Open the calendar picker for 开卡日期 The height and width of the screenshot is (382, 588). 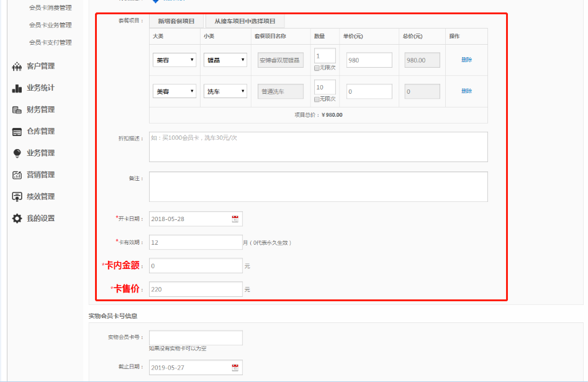click(x=235, y=219)
